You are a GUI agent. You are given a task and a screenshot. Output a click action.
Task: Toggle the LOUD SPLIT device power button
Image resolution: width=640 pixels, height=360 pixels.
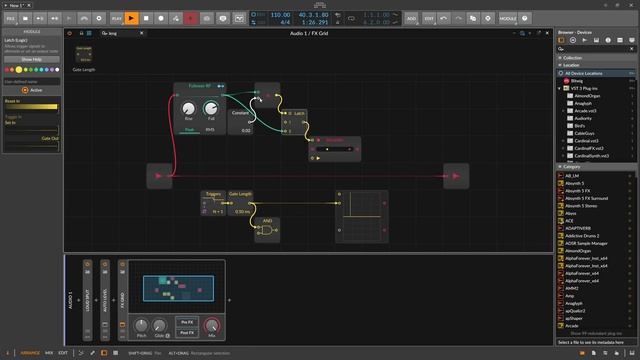[x=87, y=264]
